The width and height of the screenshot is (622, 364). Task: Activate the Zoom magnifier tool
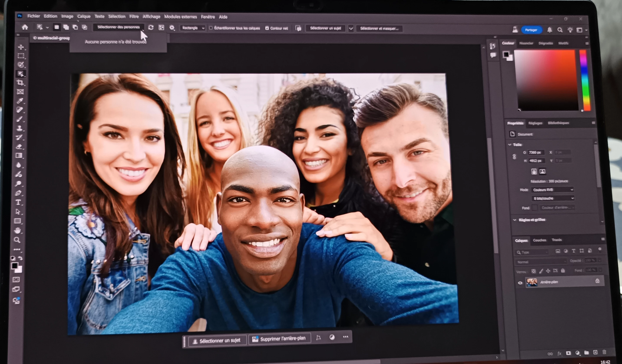coord(17,240)
